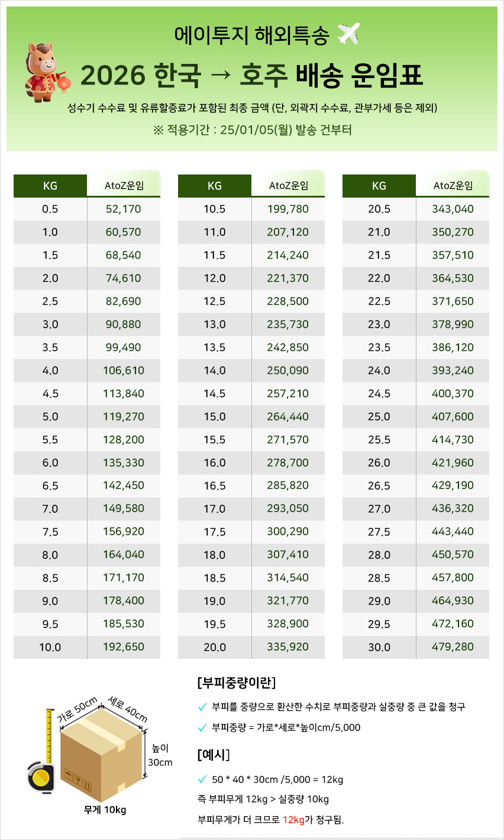The width and height of the screenshot is (504, 840).
Task: Click the checkmark beside 부피중량 formula line
Action: [x=203, y=728]
